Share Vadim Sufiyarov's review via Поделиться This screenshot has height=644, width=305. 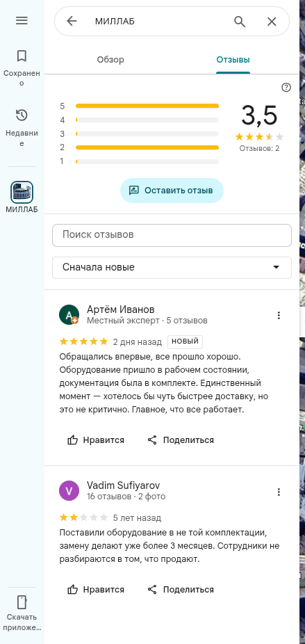[181, 589]
